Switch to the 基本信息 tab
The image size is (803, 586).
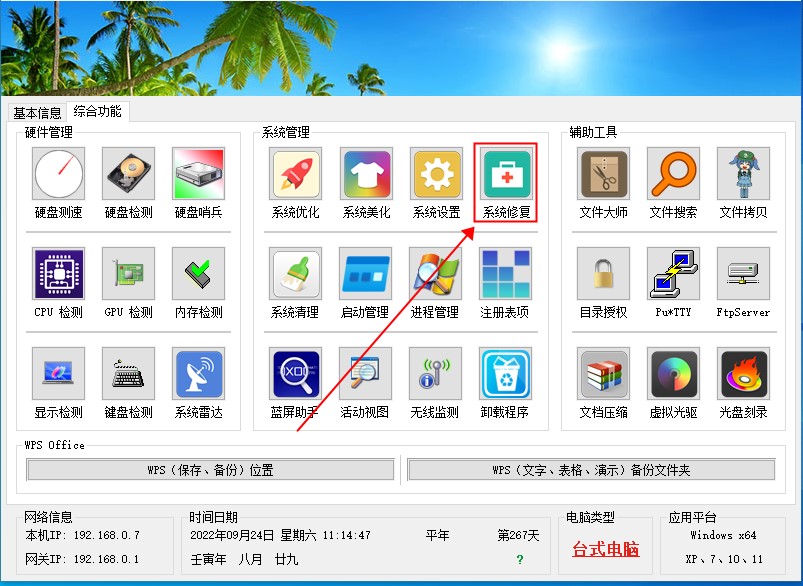click(37, 113)
